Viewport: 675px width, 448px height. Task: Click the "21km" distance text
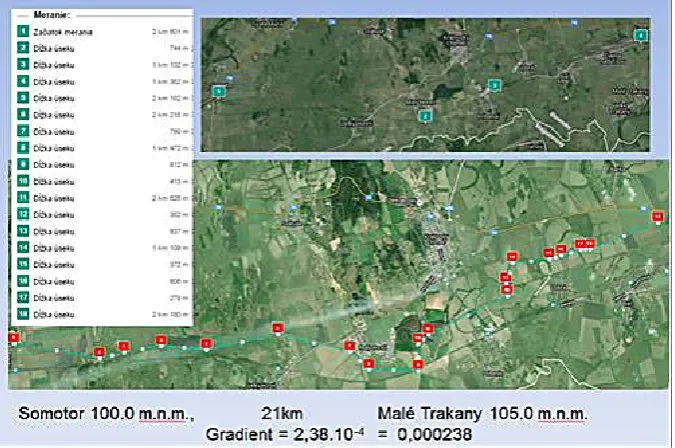point(282,414)
